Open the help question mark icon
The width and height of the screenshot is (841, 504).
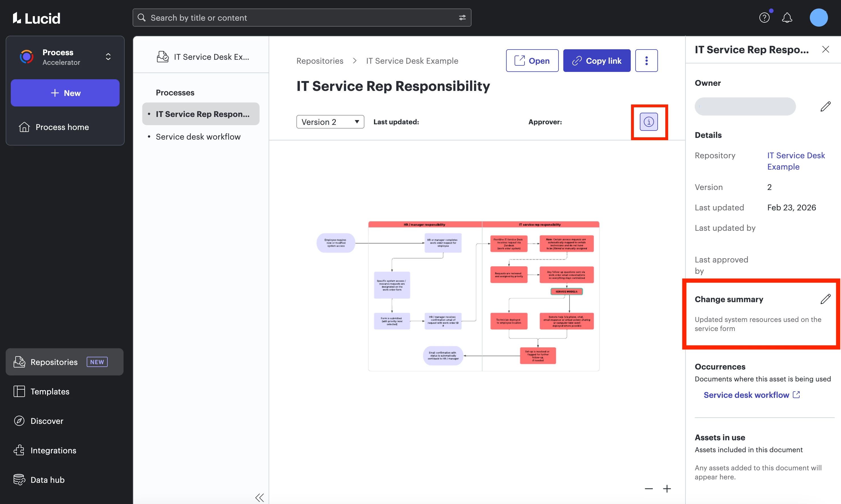coord(764,18)
